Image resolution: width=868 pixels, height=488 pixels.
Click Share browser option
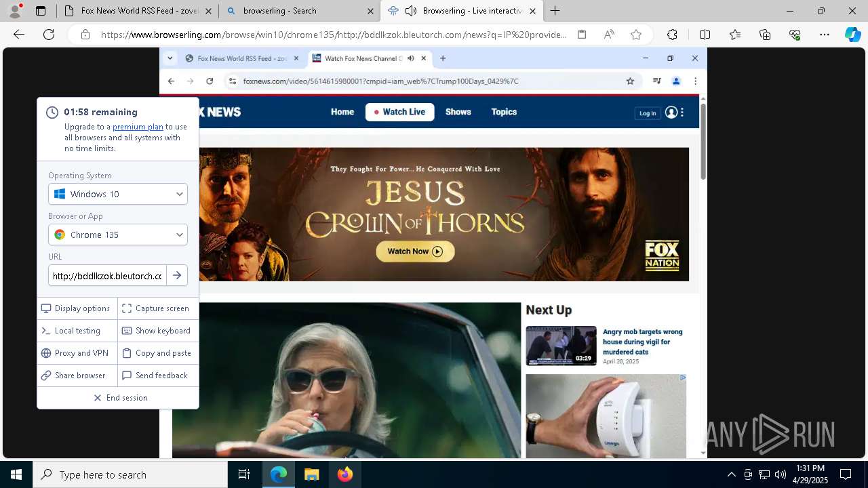[x=77, y=375]
